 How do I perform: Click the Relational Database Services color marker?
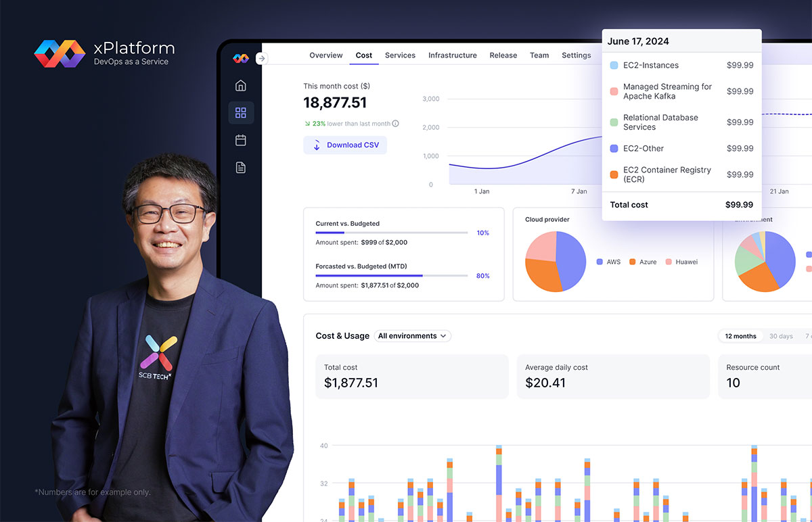pyautogui.click(x=614, y=122)
